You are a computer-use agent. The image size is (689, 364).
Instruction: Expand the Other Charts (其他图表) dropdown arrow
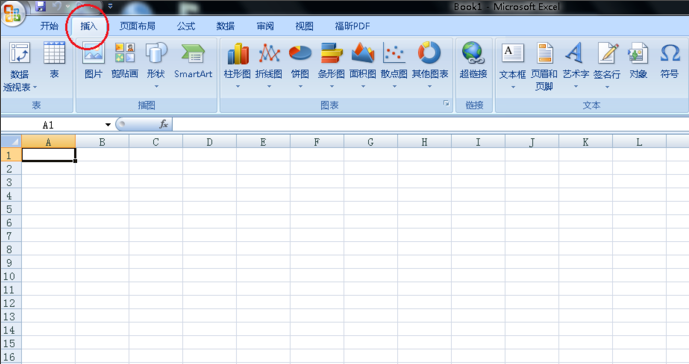click(430, 87)
